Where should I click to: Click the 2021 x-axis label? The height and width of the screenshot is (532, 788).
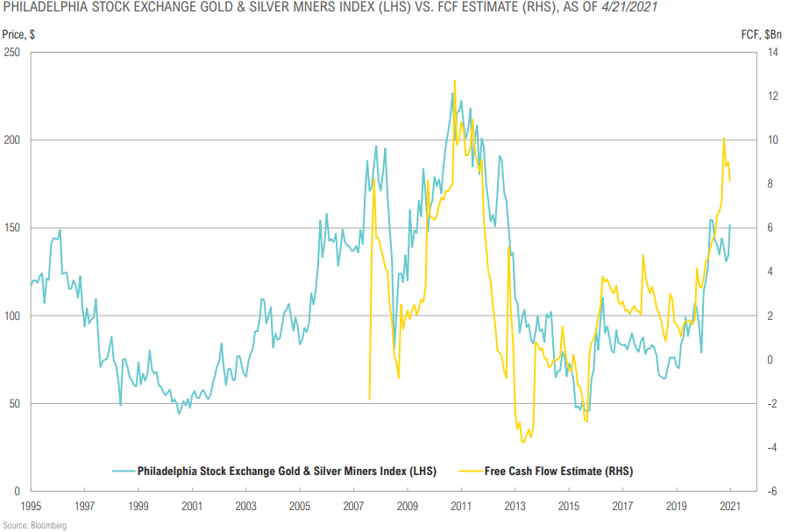(729, 507)
